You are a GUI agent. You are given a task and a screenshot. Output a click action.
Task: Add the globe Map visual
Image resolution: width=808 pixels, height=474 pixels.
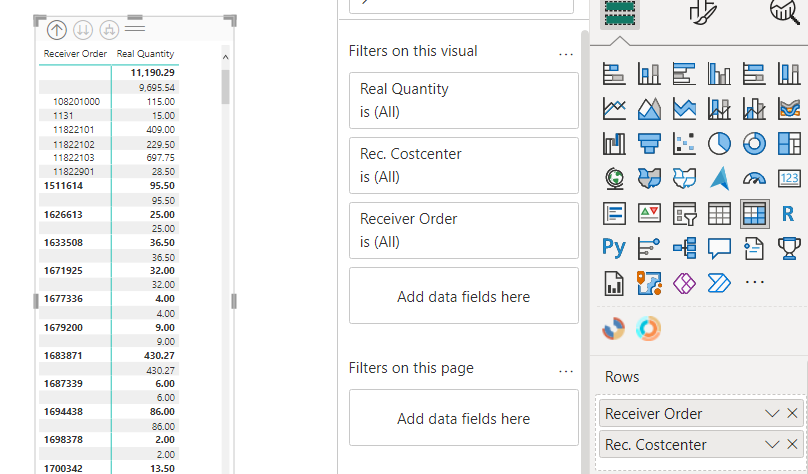point(614,178)
